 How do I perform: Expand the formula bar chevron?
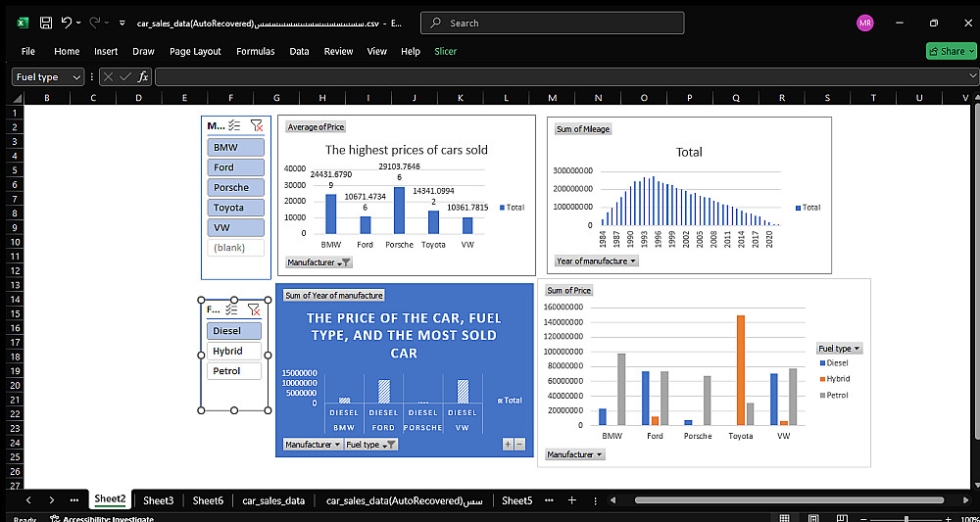click(x=972, y=76)
